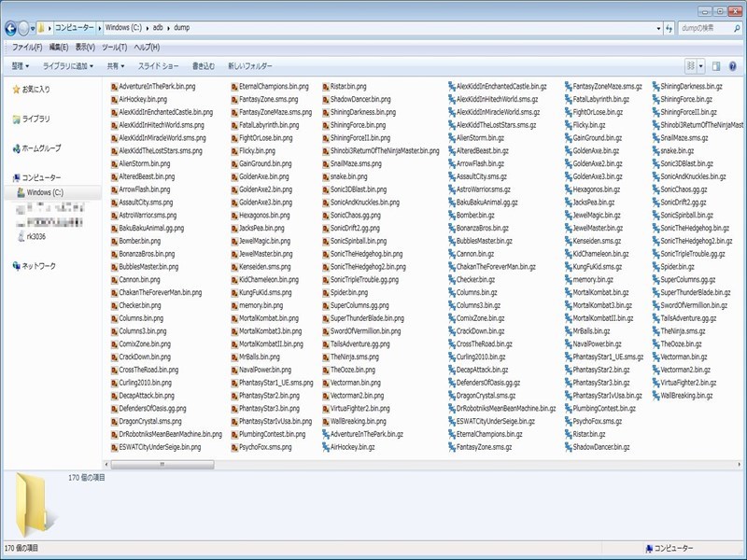Image resolution: width=747 pixels, height=560 pixels.
Task: Focus the 'dumpの検索' search box
Action: point(705,28)
